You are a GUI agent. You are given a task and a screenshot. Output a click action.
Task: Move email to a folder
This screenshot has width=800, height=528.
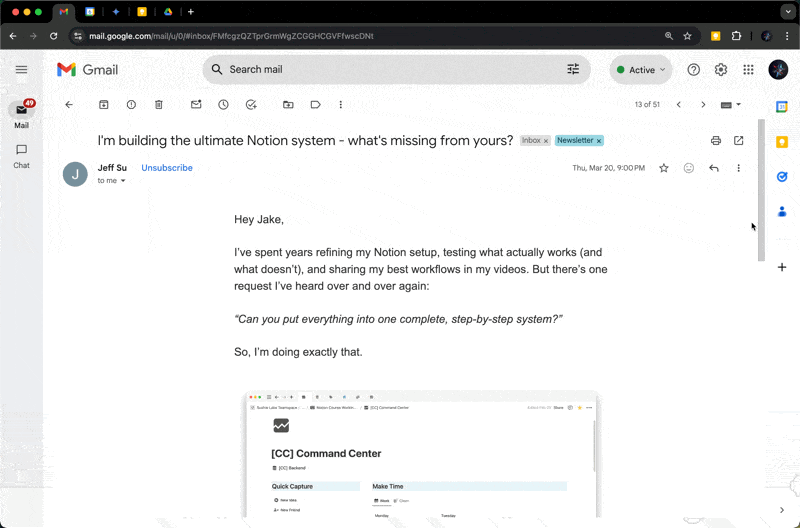tap(288, 105)
